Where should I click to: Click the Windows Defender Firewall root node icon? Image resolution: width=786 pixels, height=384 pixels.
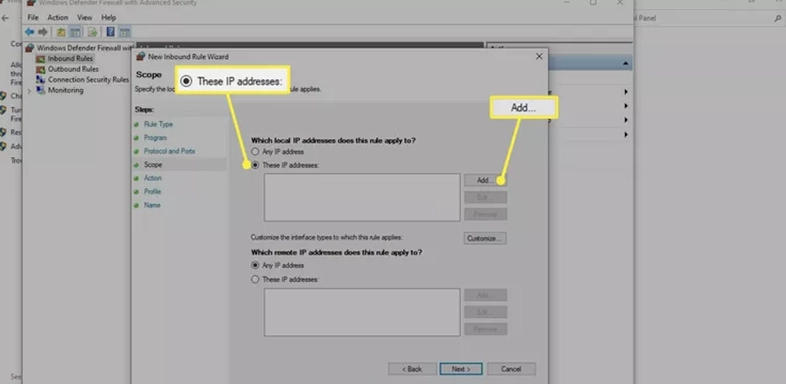click(30, 48)
